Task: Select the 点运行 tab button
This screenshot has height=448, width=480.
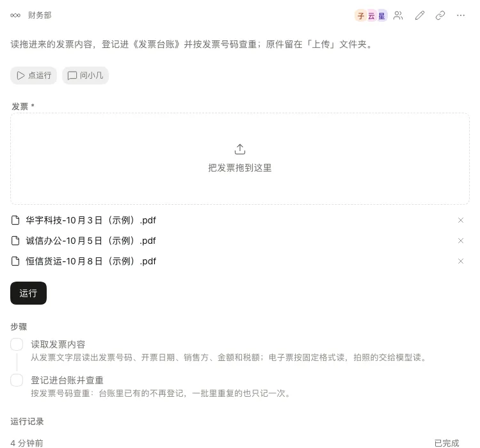Action: click(34, 76)
